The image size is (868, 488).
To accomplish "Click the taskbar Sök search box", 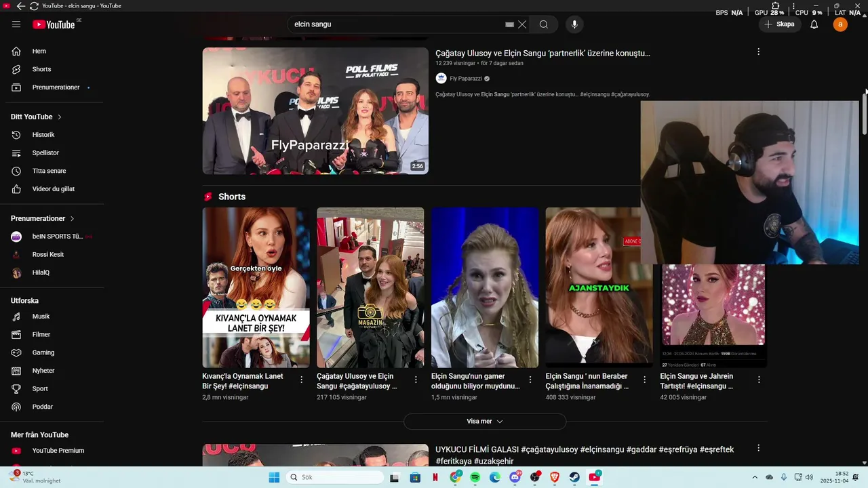I will click(334, 478).
